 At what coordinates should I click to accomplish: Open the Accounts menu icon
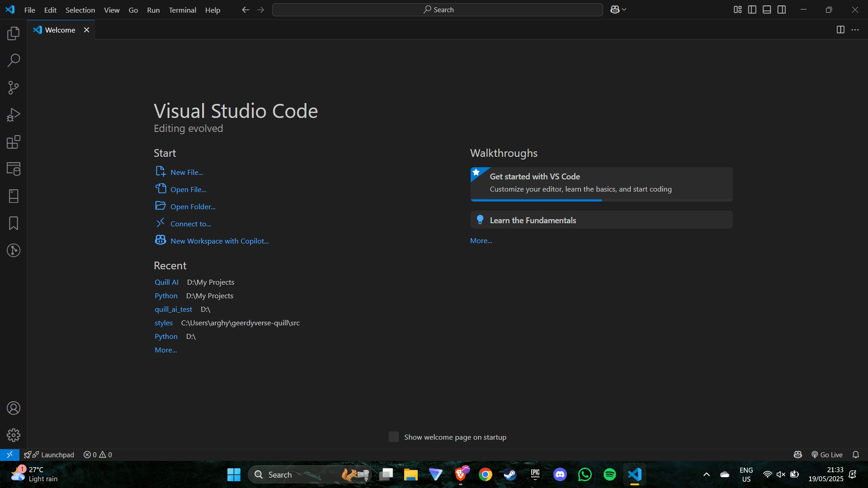coord(14,408)
